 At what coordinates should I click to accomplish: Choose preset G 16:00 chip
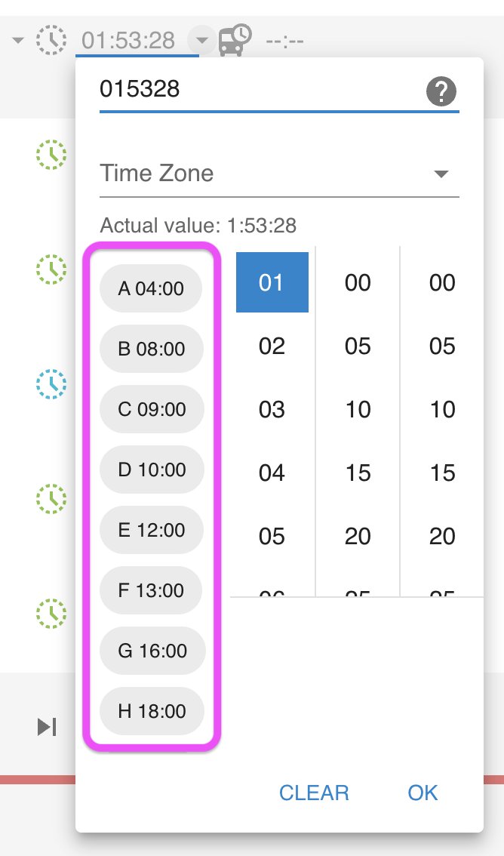pyautogui.click(x=151, y=651)
